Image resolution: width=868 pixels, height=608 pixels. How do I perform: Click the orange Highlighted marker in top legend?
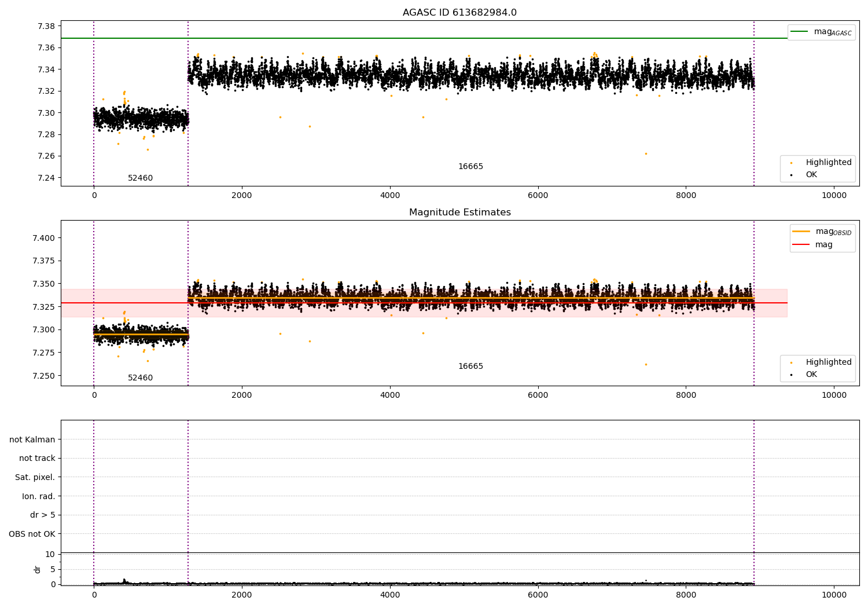pos(791,163)
